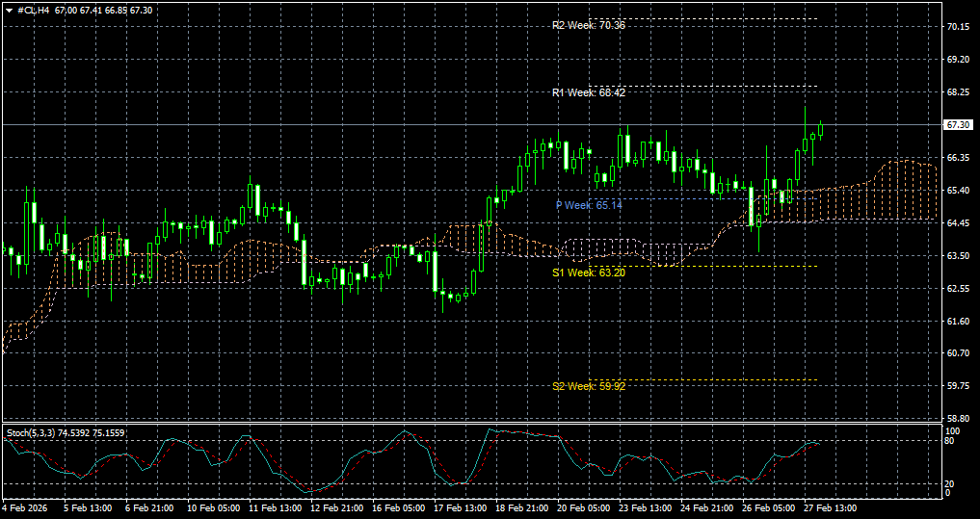Click the 16 Feb 05:00 time label
980x519 pixels.
click(399, 508)
